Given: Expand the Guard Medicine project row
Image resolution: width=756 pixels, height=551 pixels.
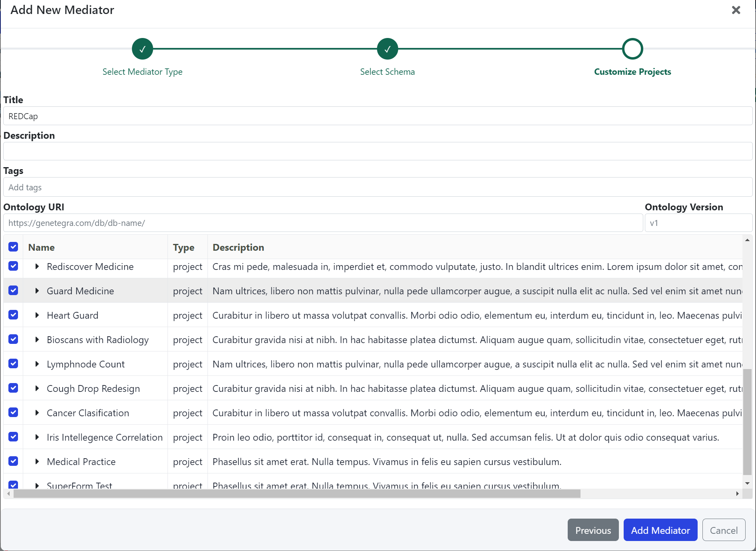Looking at the screenshot, I should pyautogui.click(x=37, y=291).
